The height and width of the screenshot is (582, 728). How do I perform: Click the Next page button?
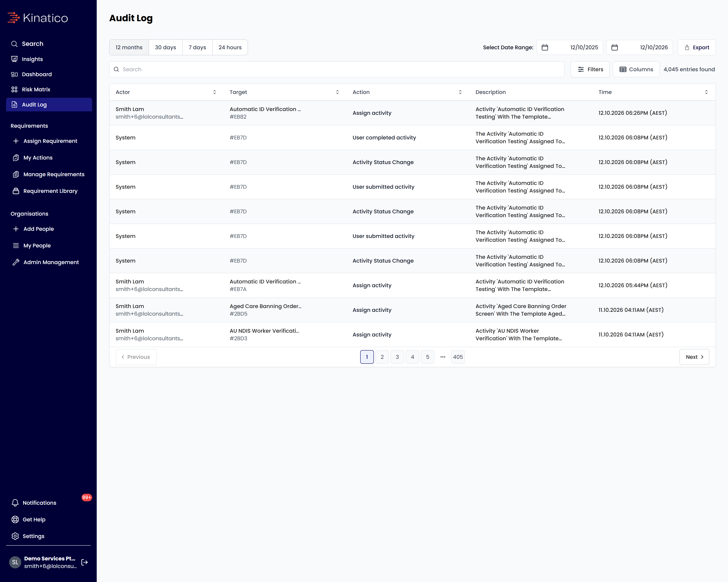pos(694,357)
